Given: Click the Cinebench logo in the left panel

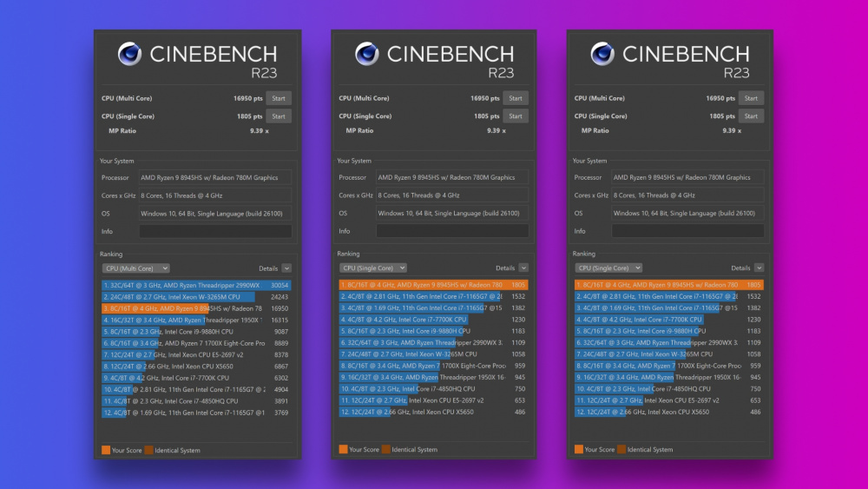Looking at the screenshot, I should click(129, 54).
